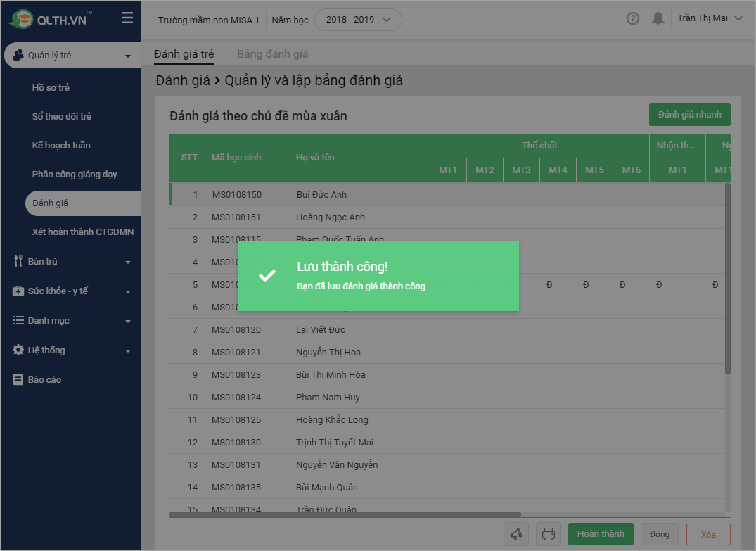Screen dimensions: 756x551
Task: Click student code MS0108124
Action: pyautogui.click(x=236, y=397)
